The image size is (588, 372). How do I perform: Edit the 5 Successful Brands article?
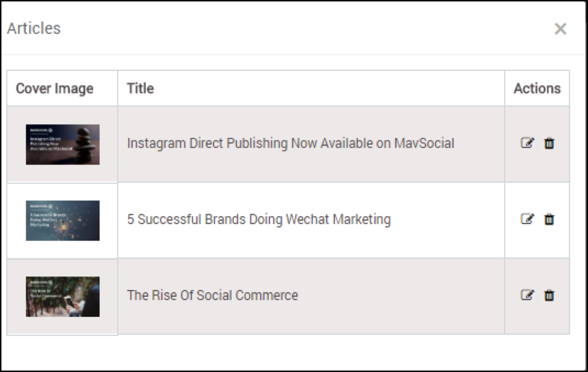(x=527, y=219)
